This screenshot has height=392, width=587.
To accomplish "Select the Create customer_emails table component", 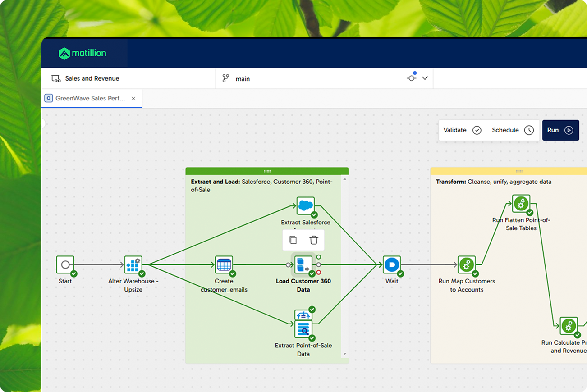I will [224, 264].
